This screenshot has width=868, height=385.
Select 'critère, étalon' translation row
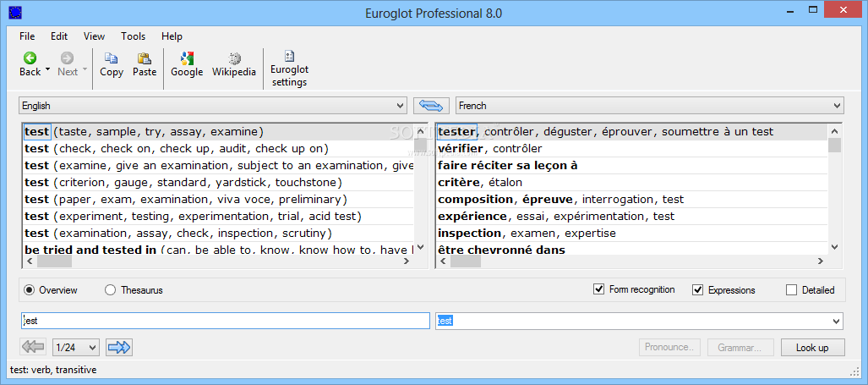click(x=631, y=182)
